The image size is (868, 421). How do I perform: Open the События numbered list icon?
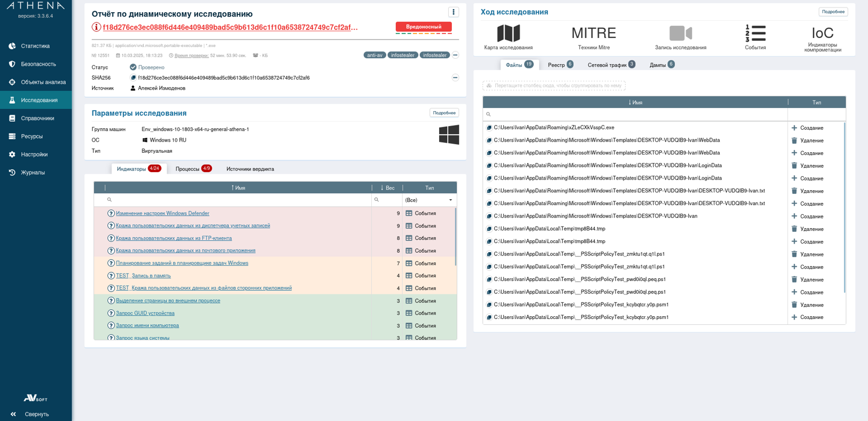755,34
